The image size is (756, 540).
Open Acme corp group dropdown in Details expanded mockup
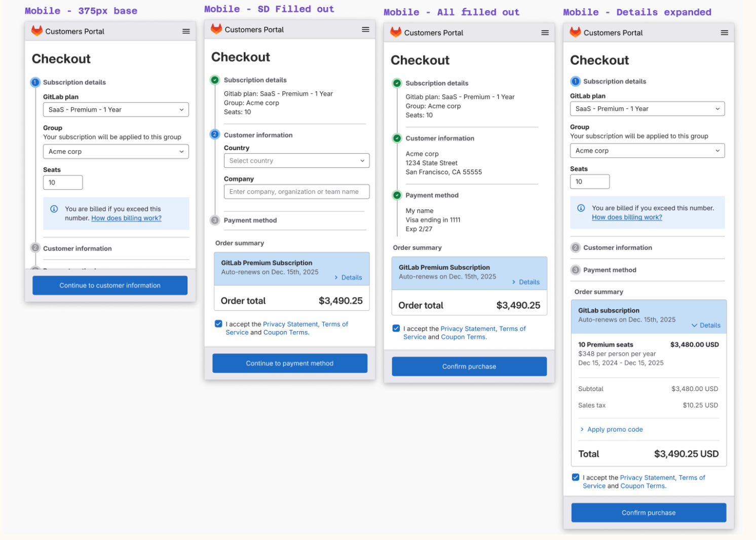point(647,151)
